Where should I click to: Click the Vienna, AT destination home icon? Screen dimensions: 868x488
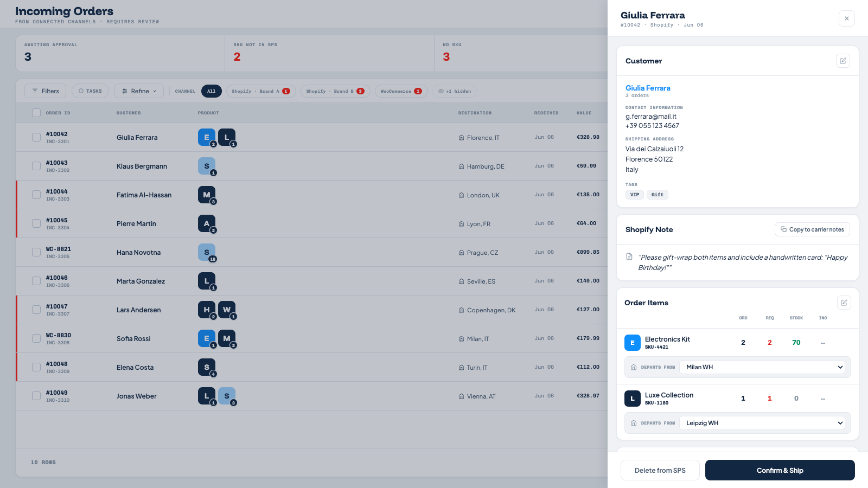pos(461,396)
